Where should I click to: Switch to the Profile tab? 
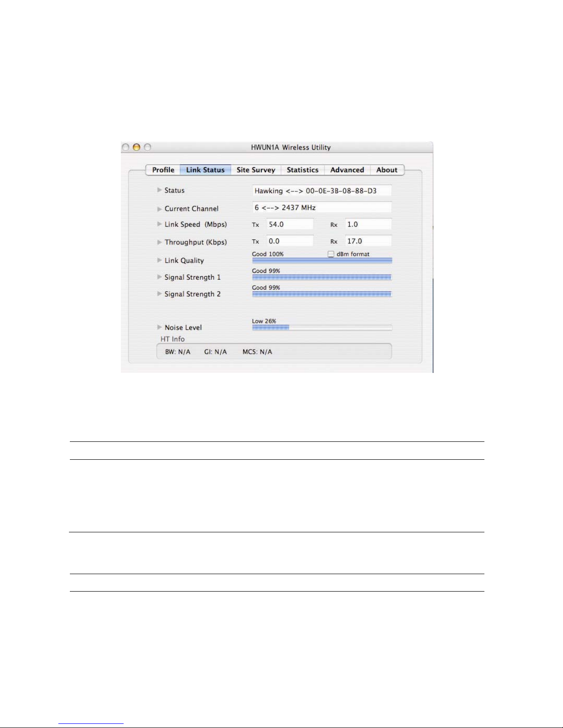pos(163,170)
